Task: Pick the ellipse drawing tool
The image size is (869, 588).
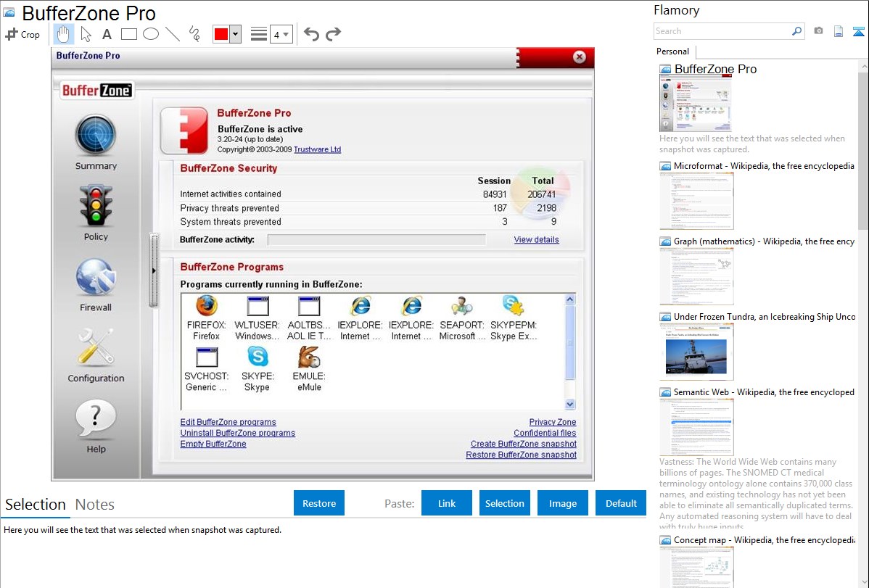Action: (151, 34)
